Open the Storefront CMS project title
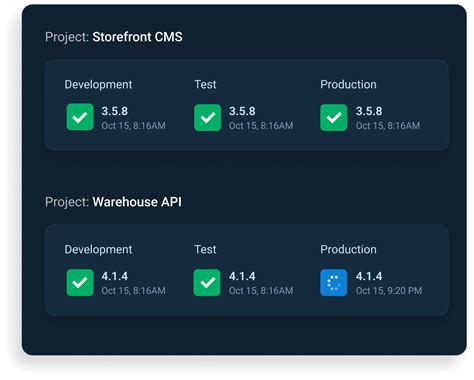Screen dimensions: 474x380 tap(137, 37)
